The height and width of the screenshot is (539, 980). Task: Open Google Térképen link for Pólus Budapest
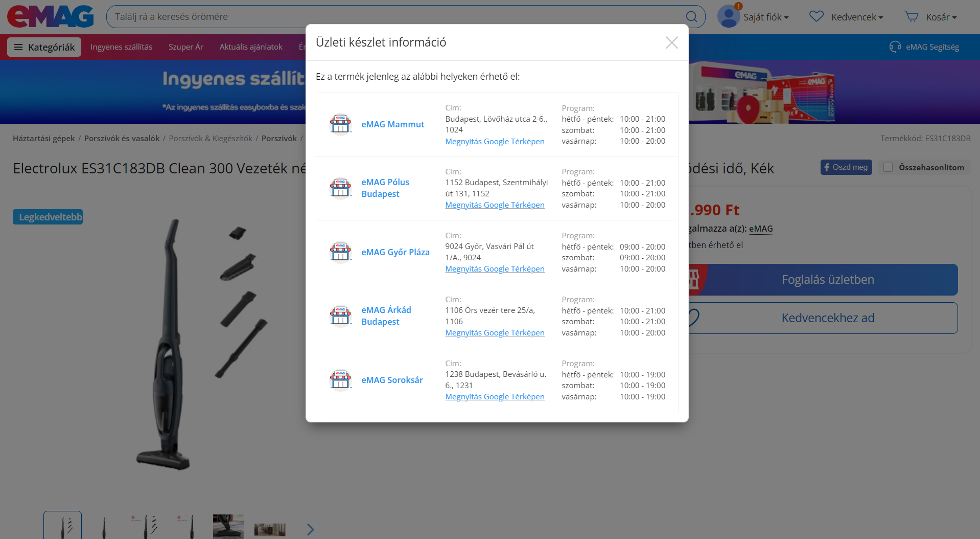[495, 205]
